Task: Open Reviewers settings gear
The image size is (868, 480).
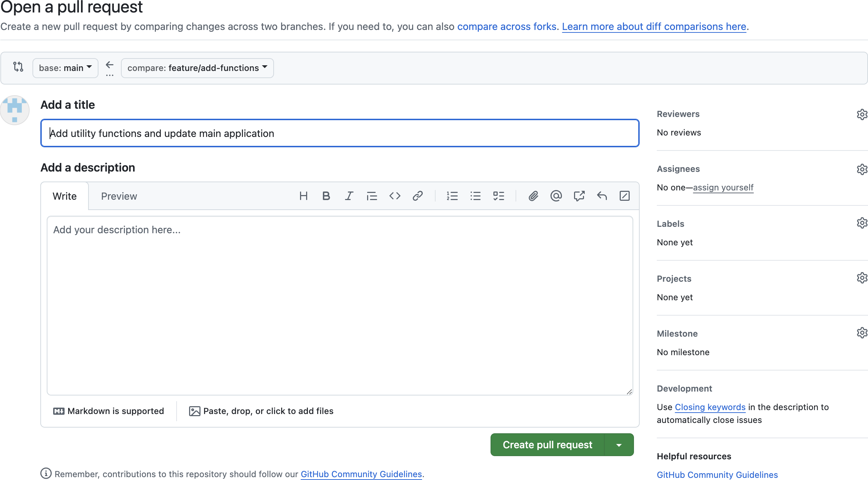Action: click(x=862, y=114)
